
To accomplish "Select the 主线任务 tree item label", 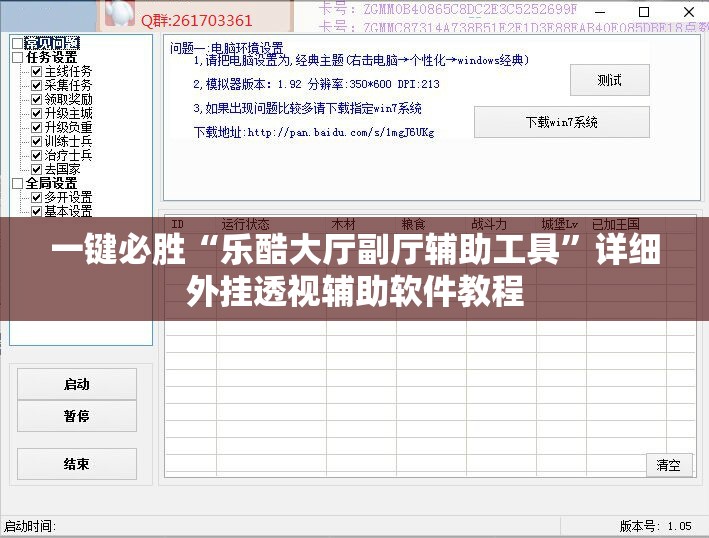I will click(68, 71).
